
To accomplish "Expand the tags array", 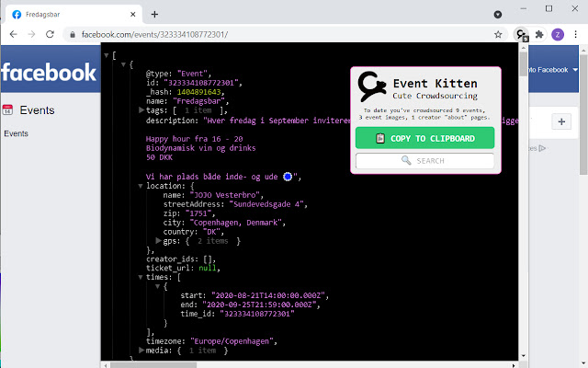I will point(141,110).
